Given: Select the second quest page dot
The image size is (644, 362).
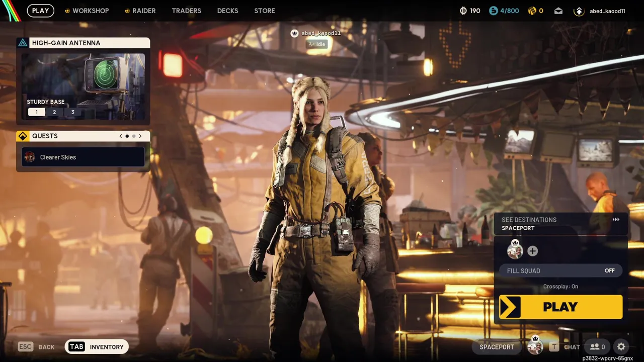Looking at the screenshot, I should click(134, 136).
